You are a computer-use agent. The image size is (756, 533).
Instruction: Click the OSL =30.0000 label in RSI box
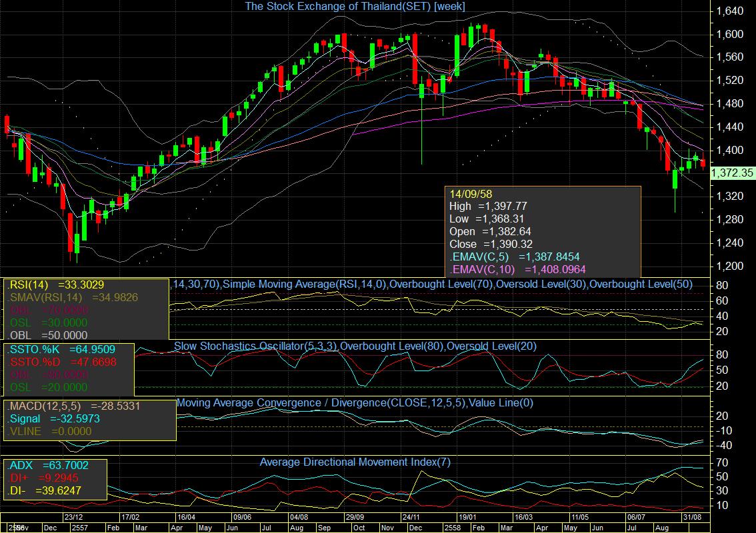48,322
